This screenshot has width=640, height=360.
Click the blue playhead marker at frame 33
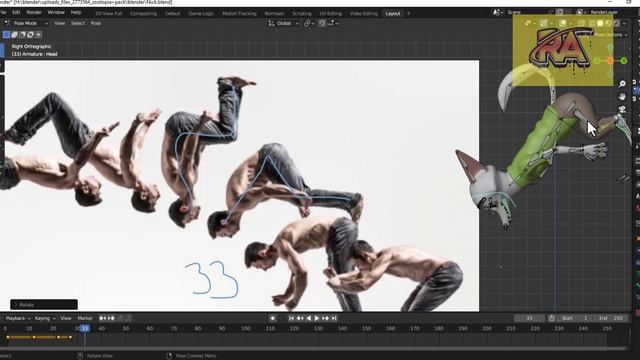coord(84,329)
